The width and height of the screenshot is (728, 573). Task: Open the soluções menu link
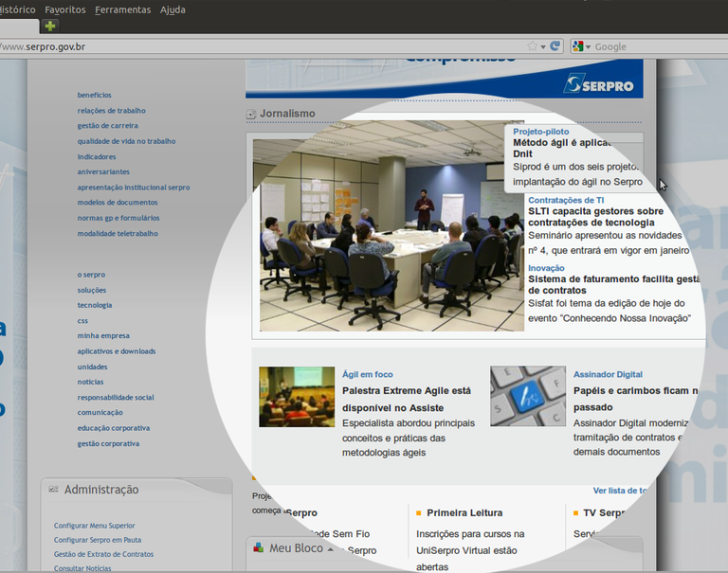pyautogui.click(x=91, y=290)
